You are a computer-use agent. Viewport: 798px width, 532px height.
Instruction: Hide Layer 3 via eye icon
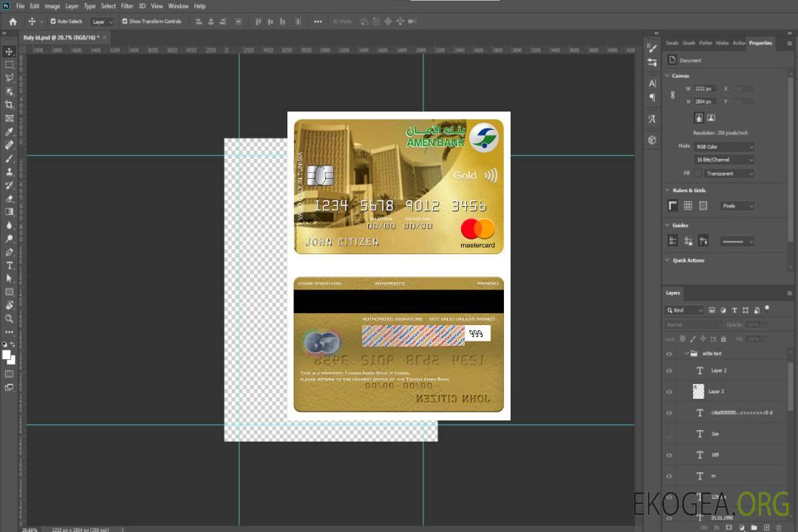click(x=669, y=392)
